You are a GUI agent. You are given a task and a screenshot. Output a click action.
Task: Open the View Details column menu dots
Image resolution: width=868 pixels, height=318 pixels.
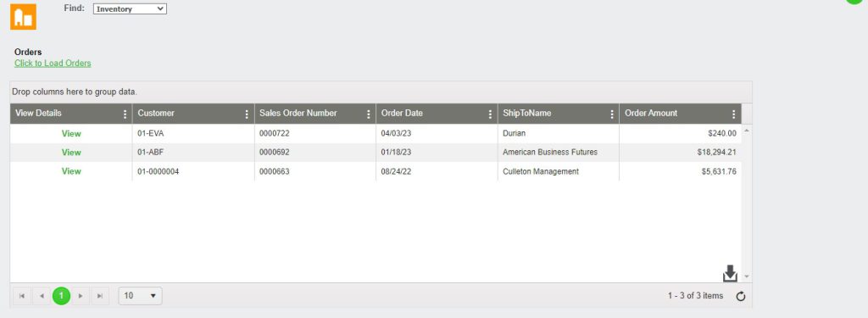click(125, 114)
